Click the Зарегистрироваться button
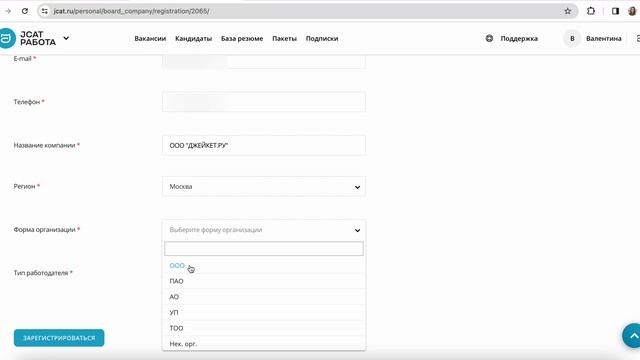 click(59, 338)
